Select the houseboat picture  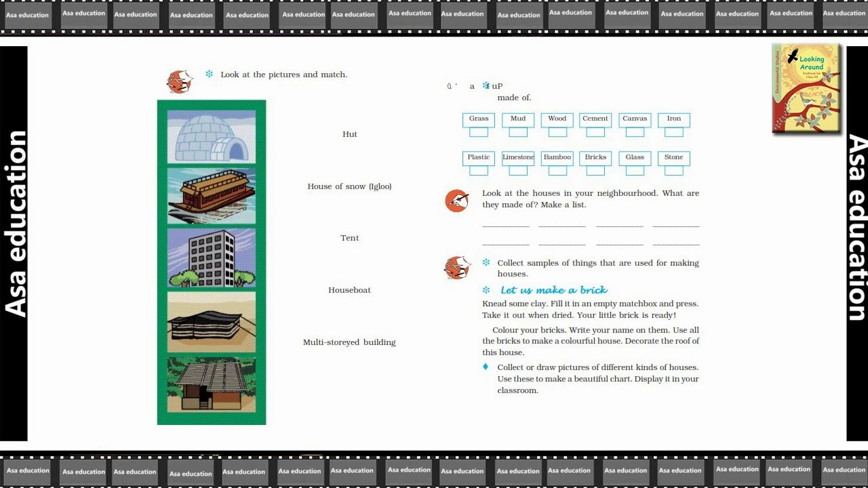click(212, 197)
